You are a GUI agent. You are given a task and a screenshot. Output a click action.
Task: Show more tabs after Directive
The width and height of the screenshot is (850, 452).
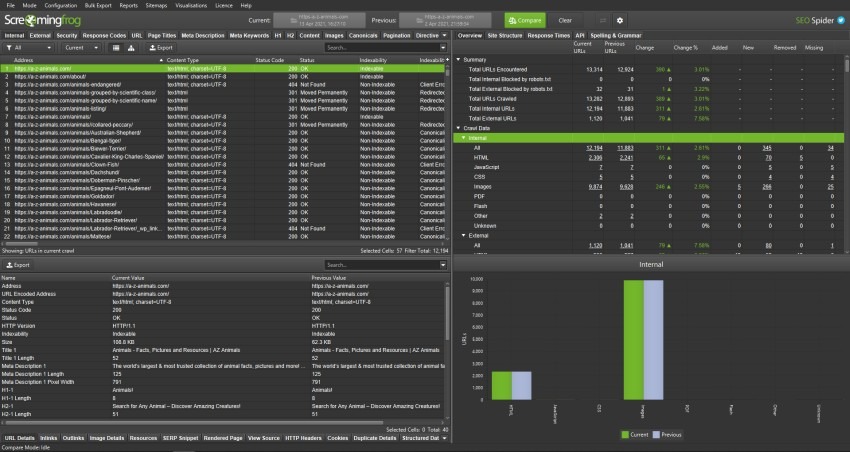click(x=445, y=35)
